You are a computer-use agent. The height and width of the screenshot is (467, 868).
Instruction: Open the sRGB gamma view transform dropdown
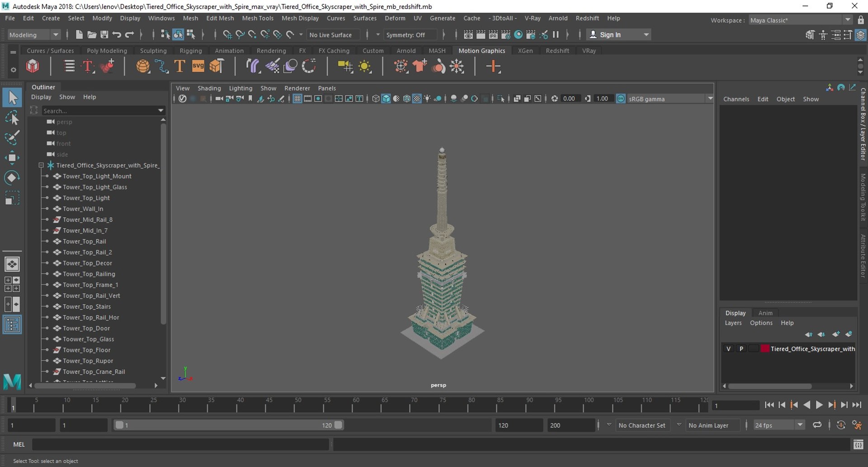(x=670, y=99)
